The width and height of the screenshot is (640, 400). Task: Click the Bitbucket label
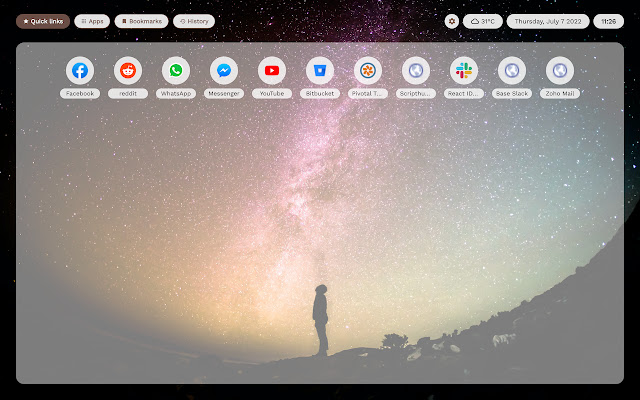tap(320, 93)
